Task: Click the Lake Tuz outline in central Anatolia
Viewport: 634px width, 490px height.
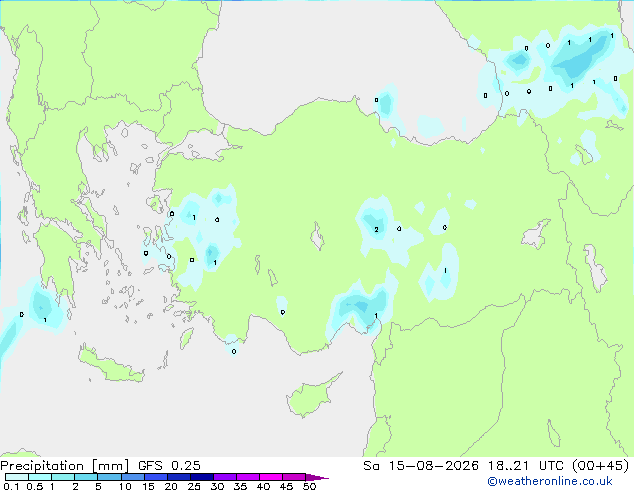Action: tap(317, 236)
